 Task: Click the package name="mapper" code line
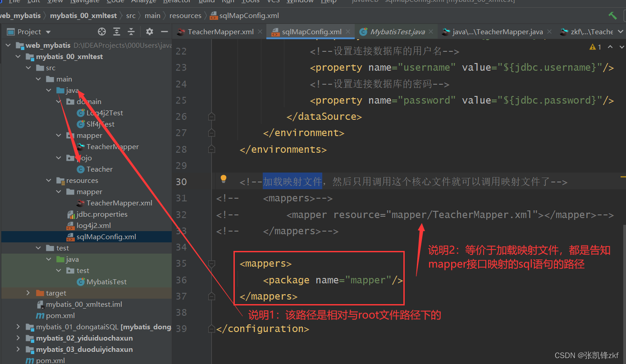coord(334,280)
